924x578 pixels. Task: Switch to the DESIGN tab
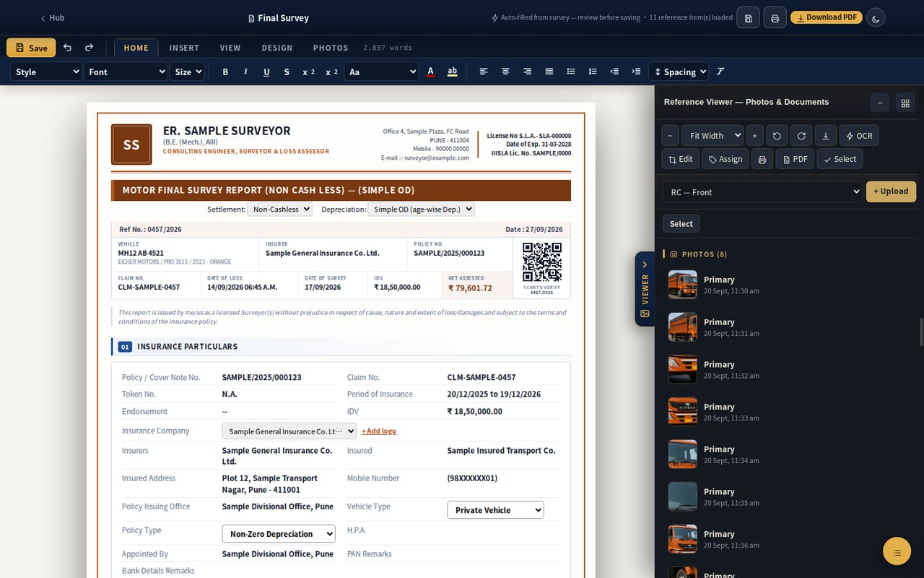coord(277,48)
